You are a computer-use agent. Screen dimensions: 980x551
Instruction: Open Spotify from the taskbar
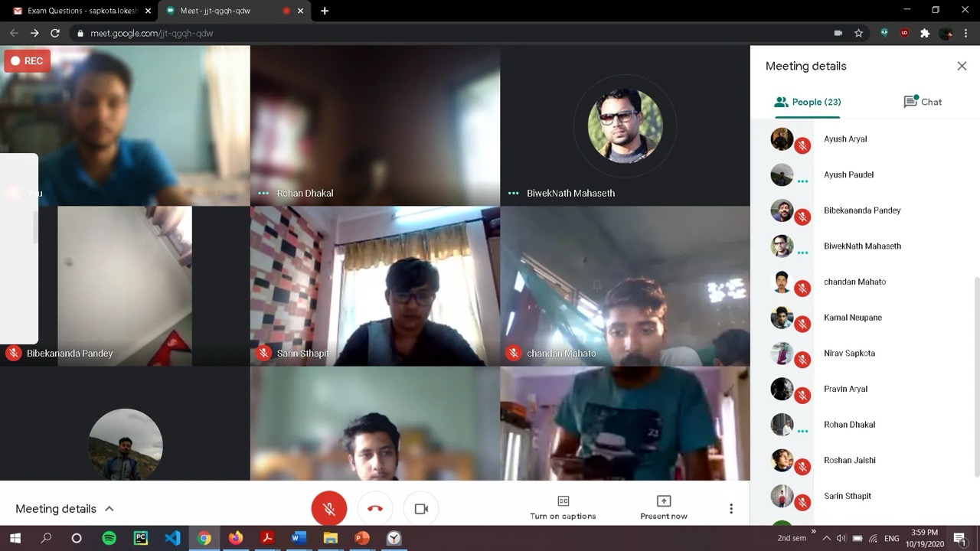click(109, 538)
